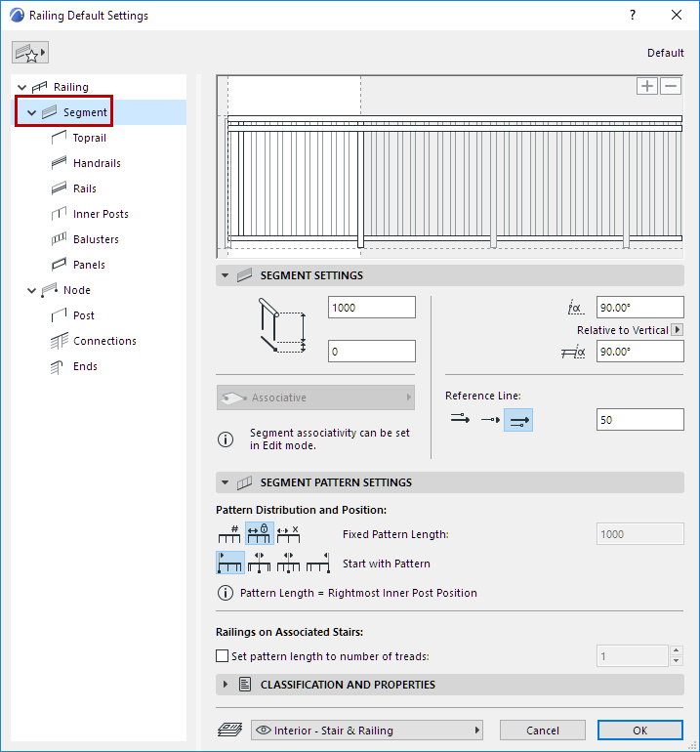This screenshot has height=752, width=700.
Task: Select Rails in the railing tree
Action: coord(84,188)
